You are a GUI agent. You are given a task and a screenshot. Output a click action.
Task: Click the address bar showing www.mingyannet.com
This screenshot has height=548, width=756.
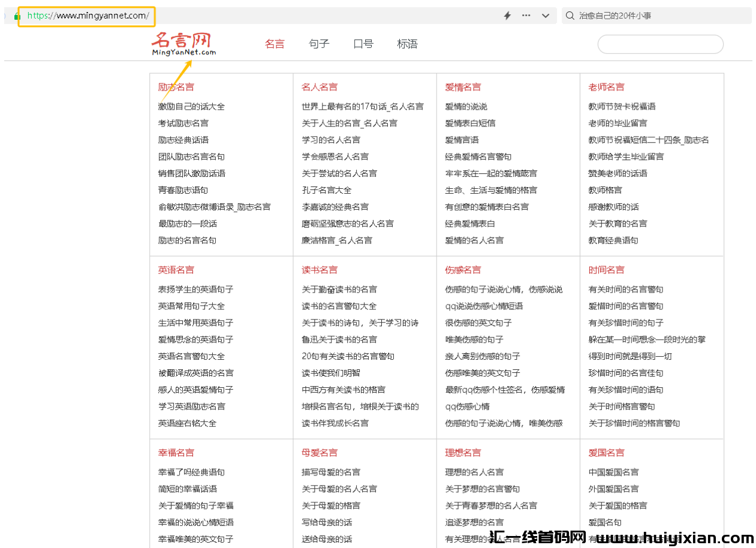pos(87,16)
